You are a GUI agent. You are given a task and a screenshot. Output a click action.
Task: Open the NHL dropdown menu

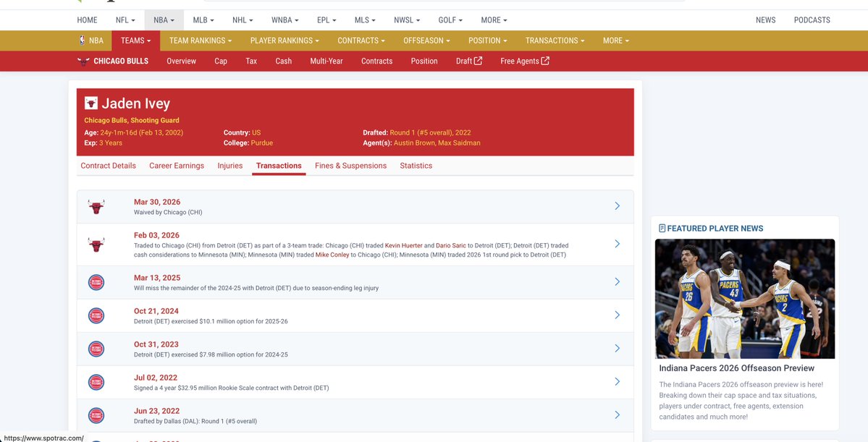[x=243, y=20]
